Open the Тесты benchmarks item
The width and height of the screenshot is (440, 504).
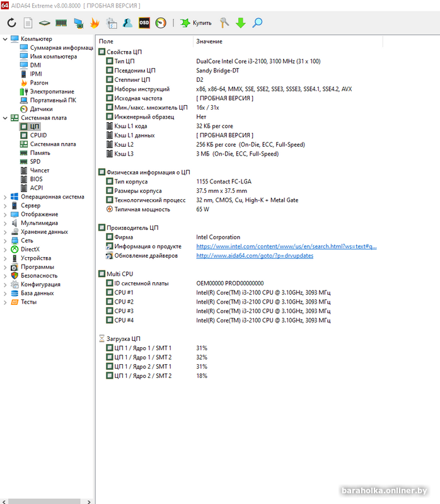(24, 302)
